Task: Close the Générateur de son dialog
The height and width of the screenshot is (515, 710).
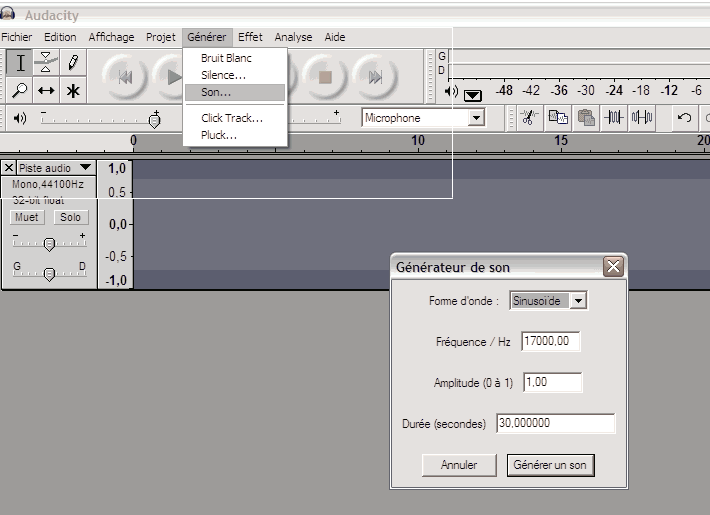Action: pyautogui.click(x=614, y=266)
